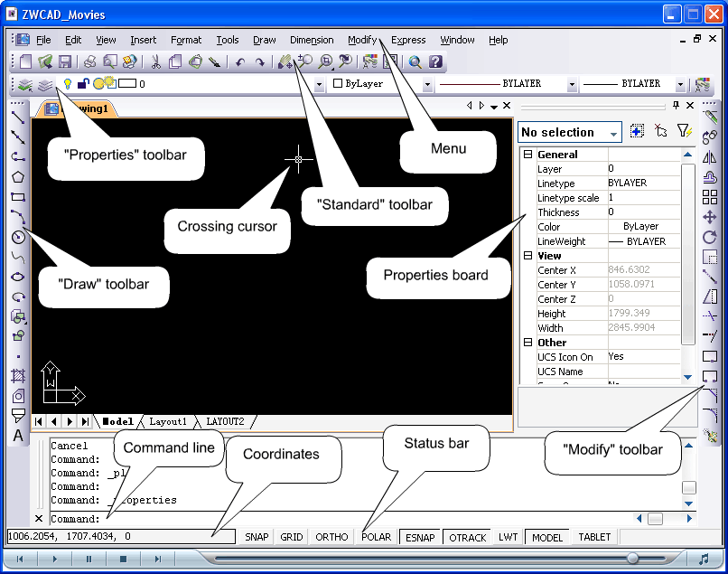Select the Rotate tool in Modify toolbar
The width and height of the screenshot is (728, 574).
(x=710, y=237)
